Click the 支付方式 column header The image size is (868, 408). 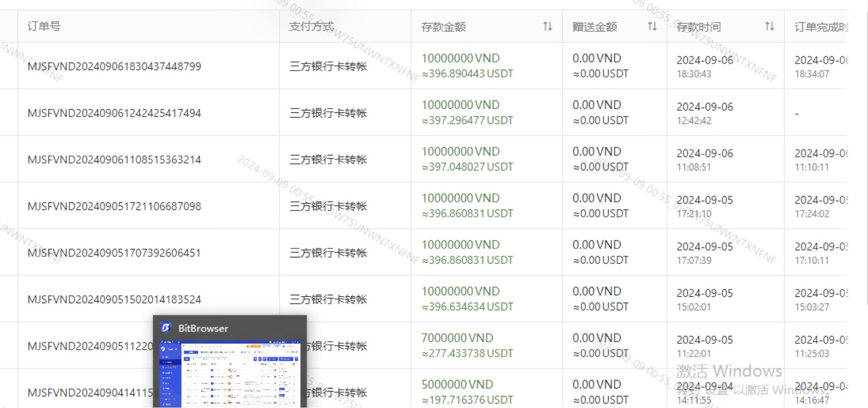click(312, 26)
